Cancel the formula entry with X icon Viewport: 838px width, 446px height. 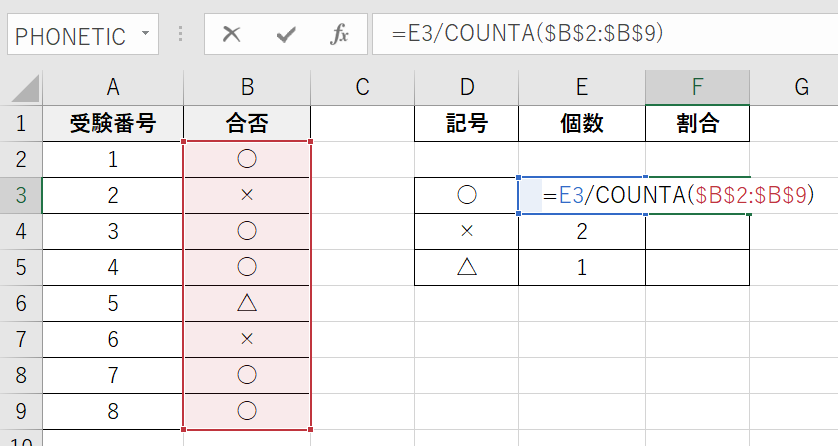(x=232, y=35)
